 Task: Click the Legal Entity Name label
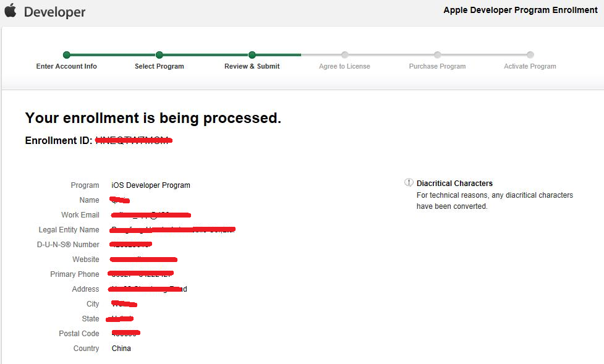69,230
